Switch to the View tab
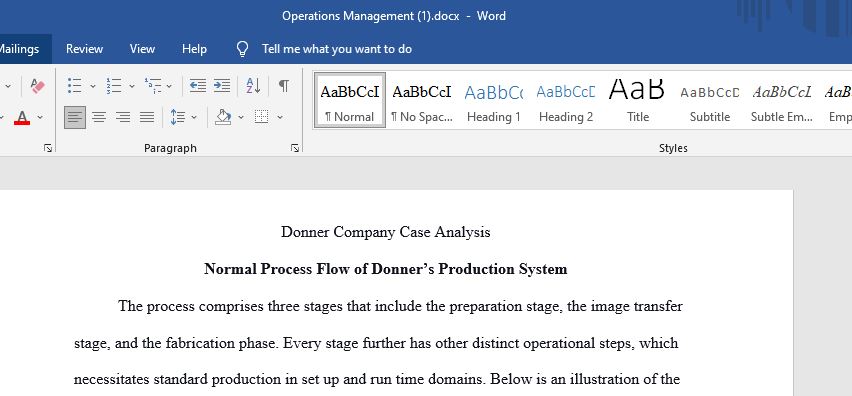 click(142, 49)
